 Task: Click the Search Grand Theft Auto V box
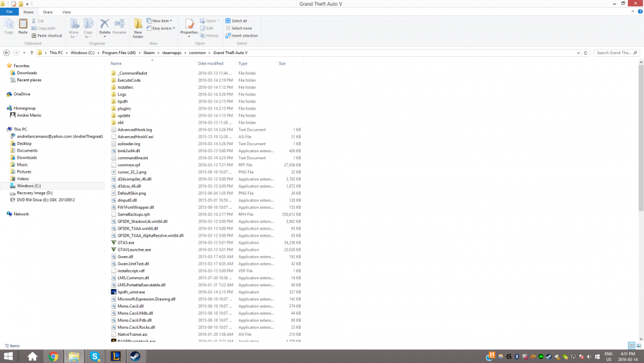pos(616,53)
